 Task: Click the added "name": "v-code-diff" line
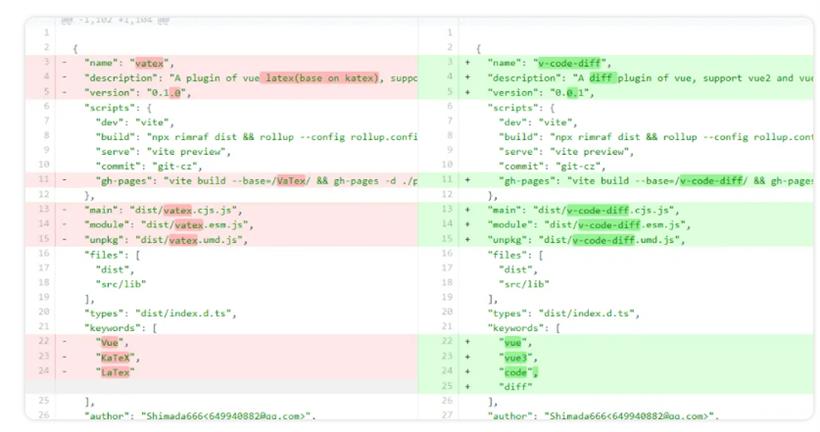[x=616, y=63]
